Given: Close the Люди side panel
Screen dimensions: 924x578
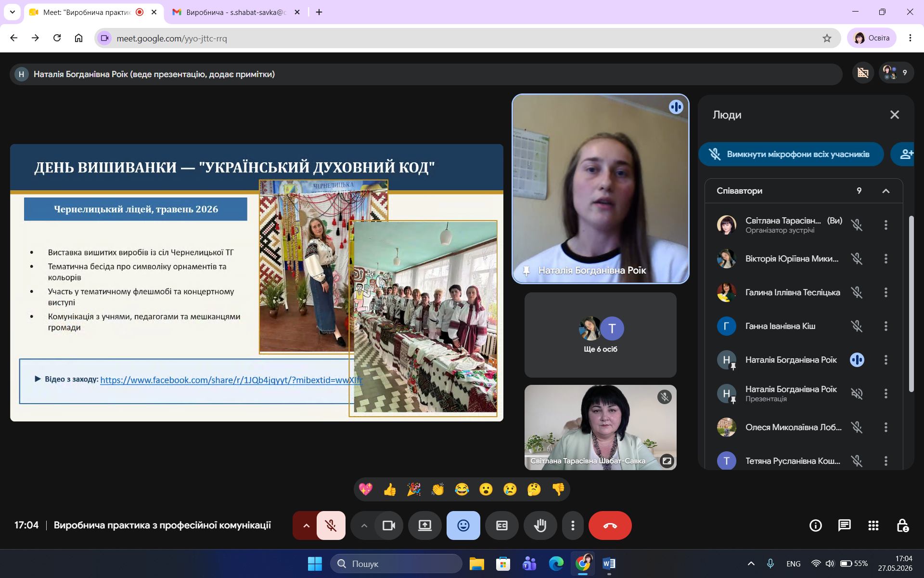Looking at the screenshot, I should pyautogui.click(x=894, y=115).
